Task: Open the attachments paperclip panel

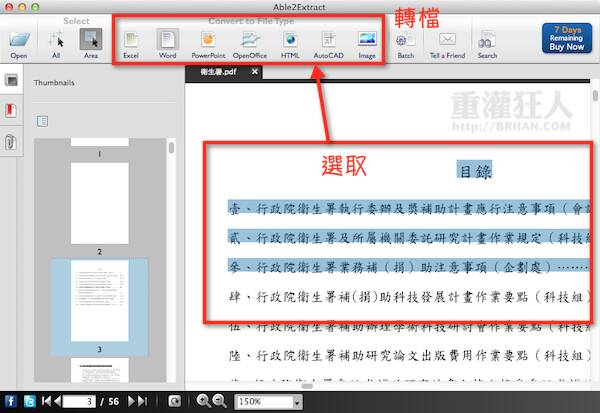Action: click(10, 142)
